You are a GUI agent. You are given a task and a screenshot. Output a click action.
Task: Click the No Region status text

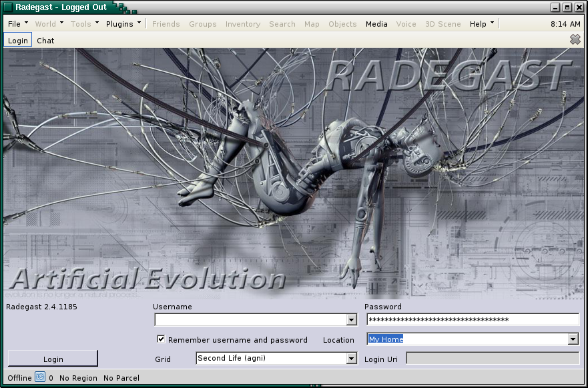78,378
